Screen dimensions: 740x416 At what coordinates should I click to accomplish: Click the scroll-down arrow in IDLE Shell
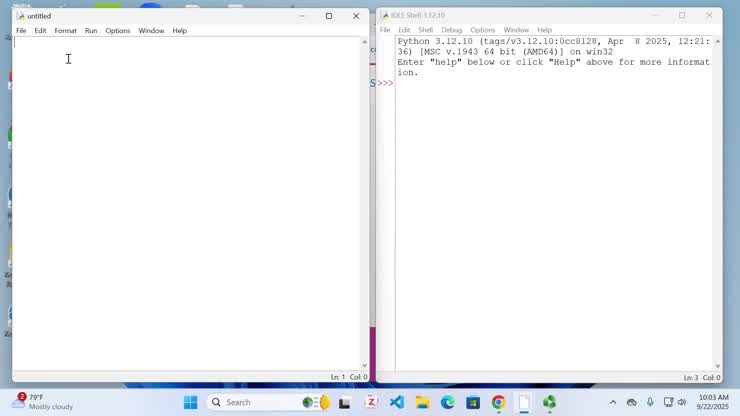tap(717, 366)
